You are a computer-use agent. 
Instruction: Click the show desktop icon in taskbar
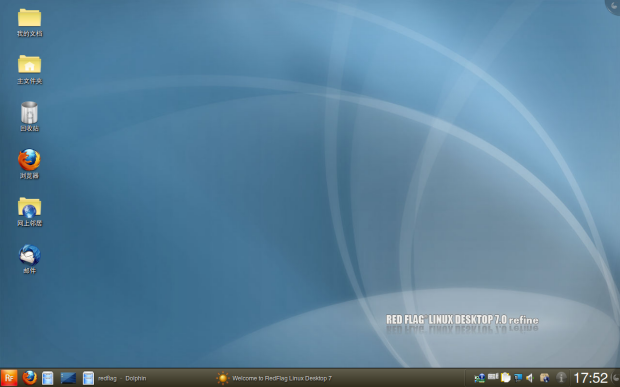click(x=68, y=378)
